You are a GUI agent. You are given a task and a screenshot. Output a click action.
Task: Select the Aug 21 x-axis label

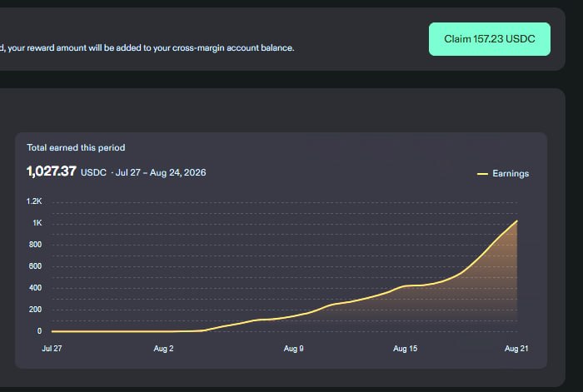[x=516, y=349]
